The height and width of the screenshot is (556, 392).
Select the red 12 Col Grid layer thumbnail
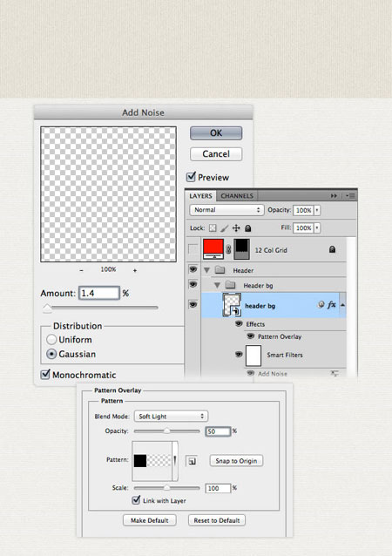pos(213,249)
